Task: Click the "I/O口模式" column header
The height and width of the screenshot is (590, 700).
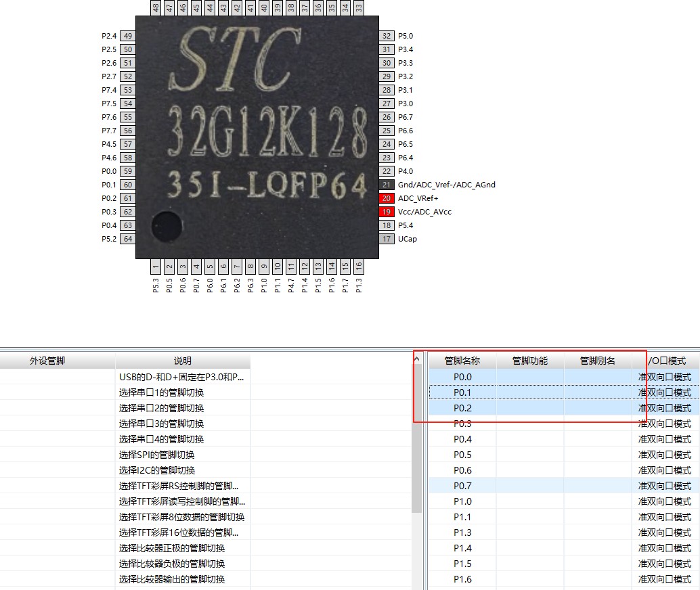Action: (x=666, y=361)
